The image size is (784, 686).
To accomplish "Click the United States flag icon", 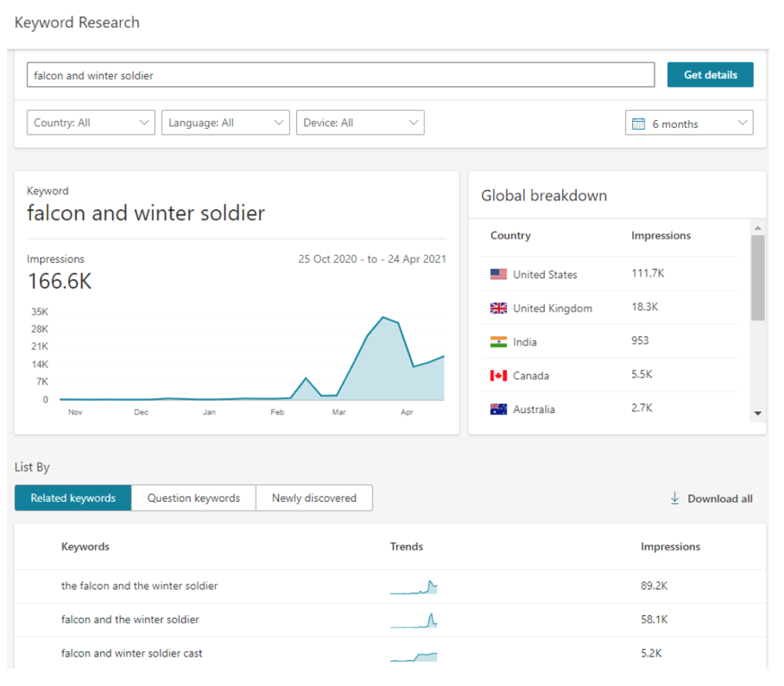I will 498,275.
